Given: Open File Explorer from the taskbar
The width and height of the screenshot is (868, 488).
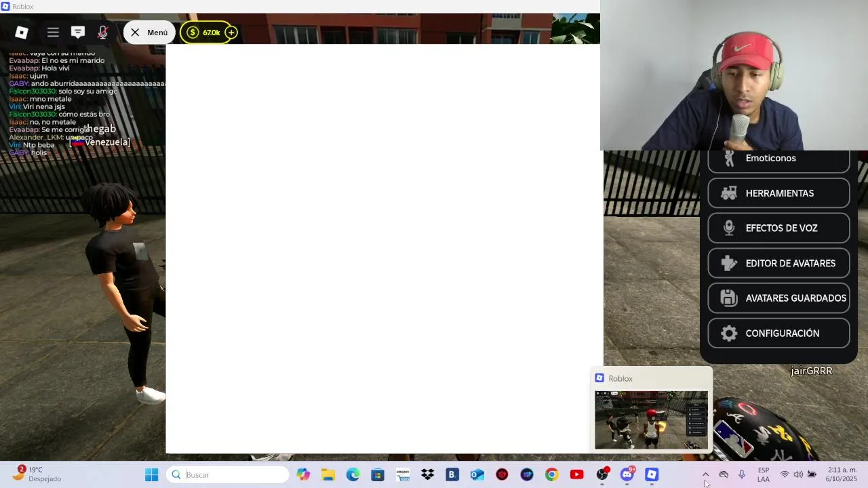Looking at the screenshot, I should coord(328,475).
